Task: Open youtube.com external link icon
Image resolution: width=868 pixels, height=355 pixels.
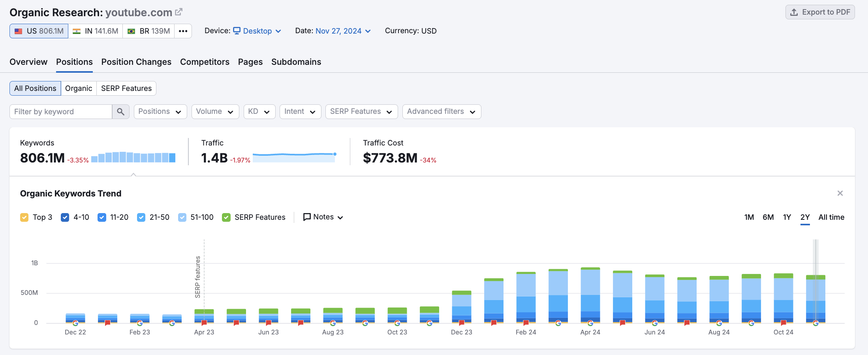Action: (x=179, y=12)
